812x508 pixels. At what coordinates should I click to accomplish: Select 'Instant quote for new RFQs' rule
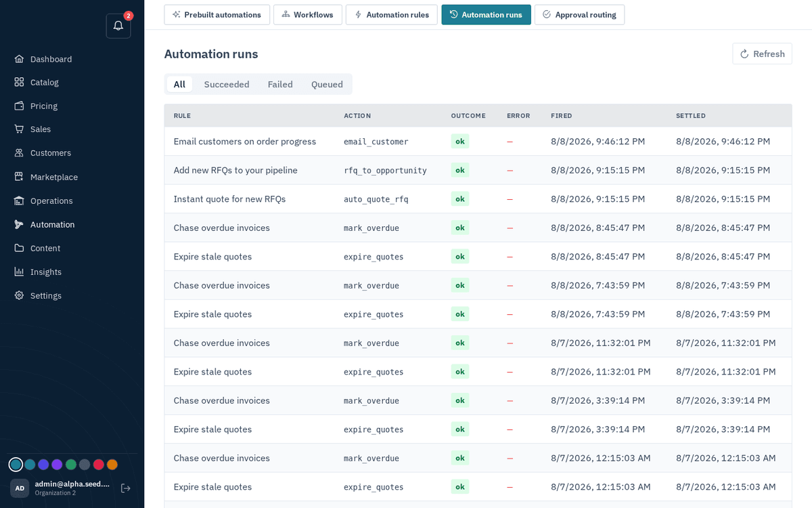(x=229, y=199)
